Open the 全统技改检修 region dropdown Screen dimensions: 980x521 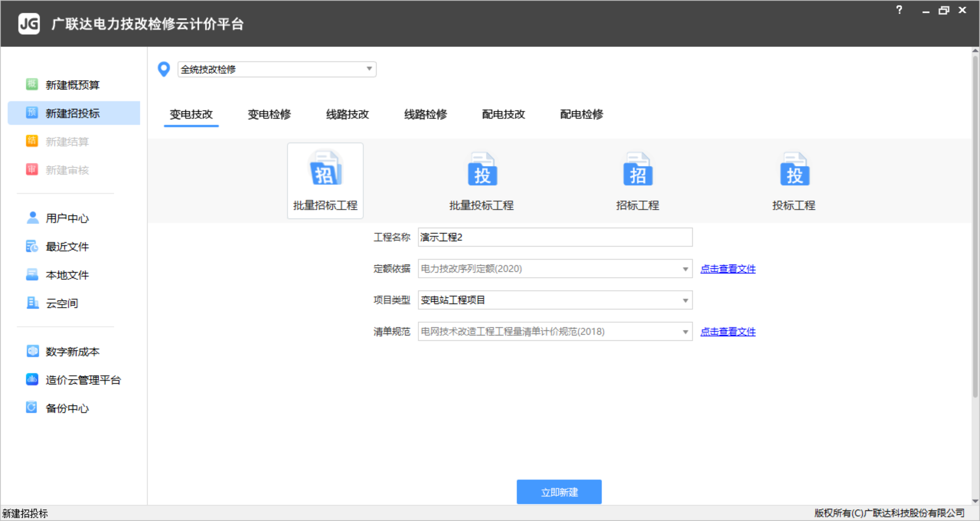[277, 69]
